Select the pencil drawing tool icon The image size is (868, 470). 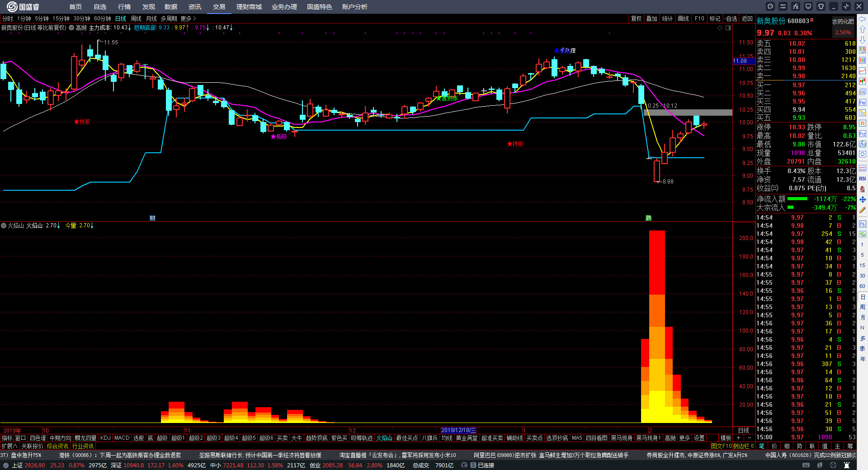tap(863, 210)
